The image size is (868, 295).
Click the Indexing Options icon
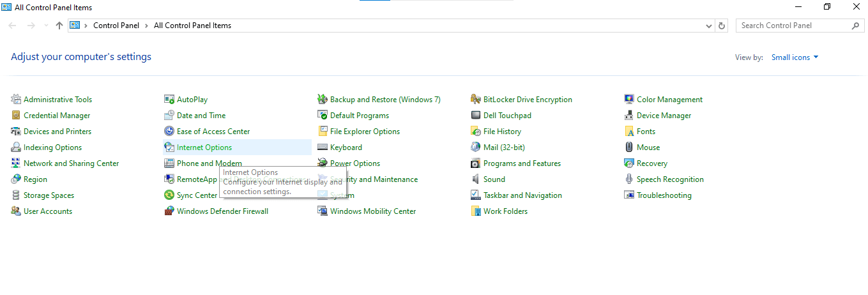coord(16,147)
